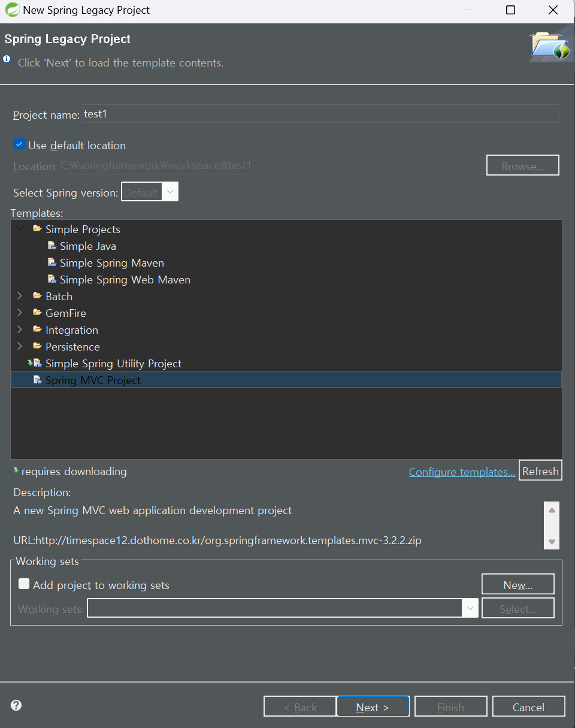
Task: Expand the Integration templates node
Action: pyautogui.click(x=20, y=330)
